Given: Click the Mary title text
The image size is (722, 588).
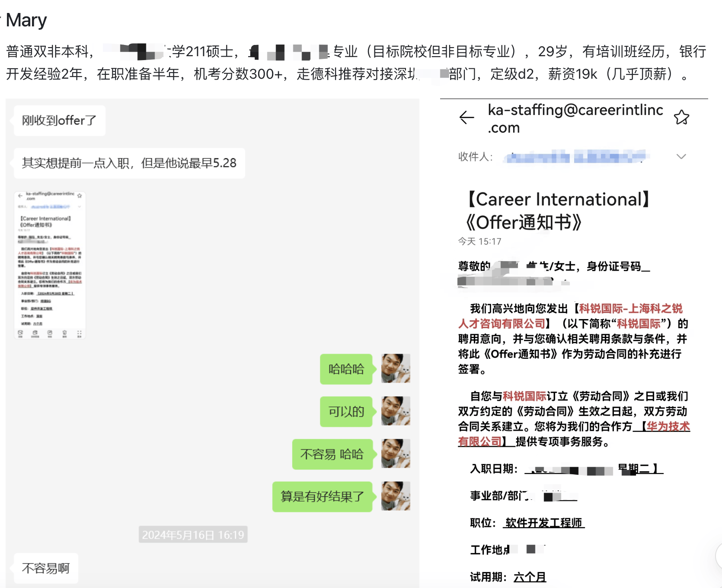Looking at the screenshot, I should [x=27, y=20].
